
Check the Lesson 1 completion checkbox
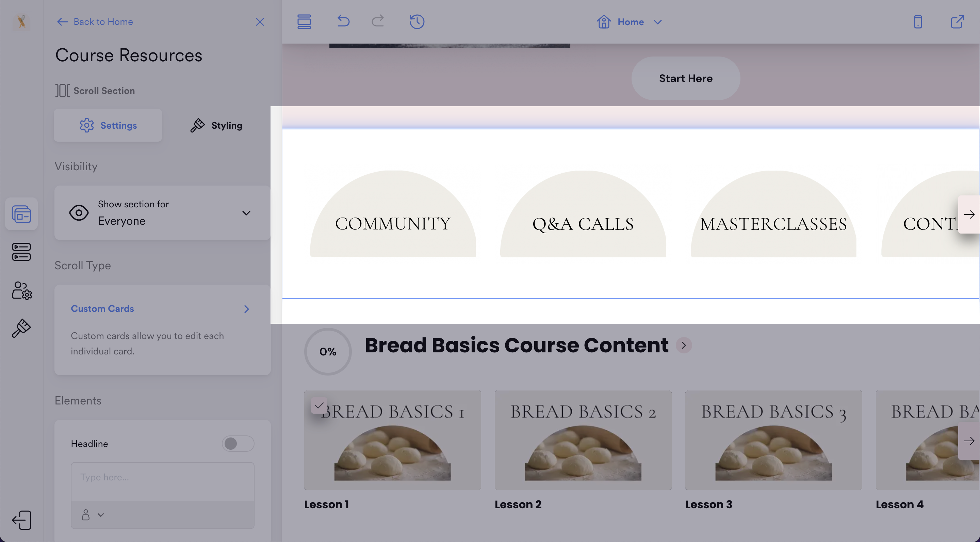(x=319, y=405)
